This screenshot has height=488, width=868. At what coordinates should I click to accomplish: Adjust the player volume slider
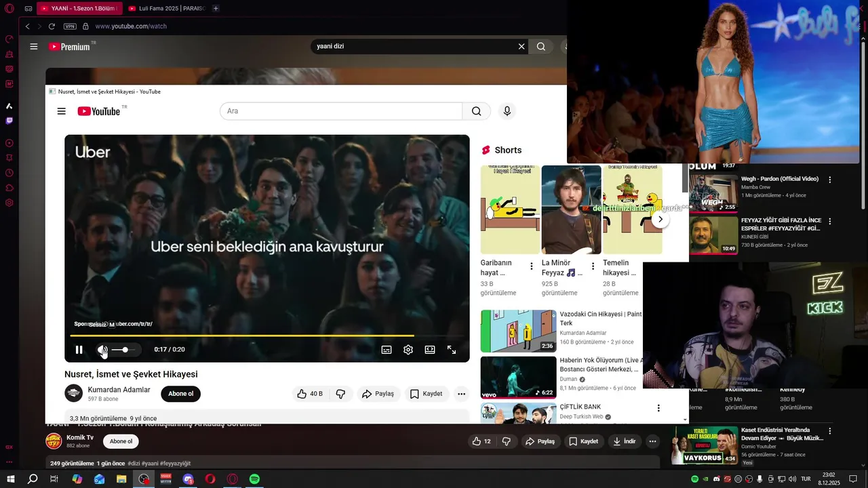[123, 350]
